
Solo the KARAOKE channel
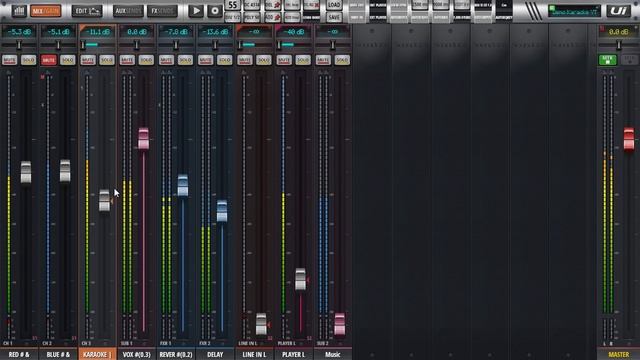pos(107,60)
